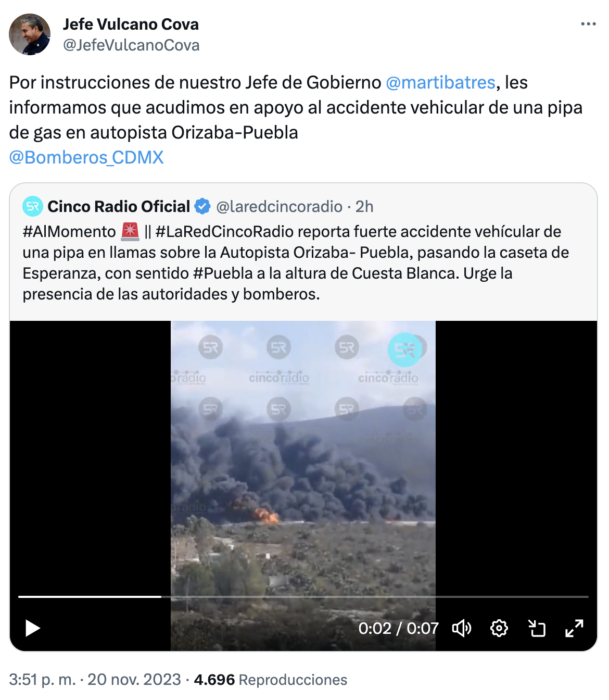Open @JefeVulcanoCova handle

(131, 45)
